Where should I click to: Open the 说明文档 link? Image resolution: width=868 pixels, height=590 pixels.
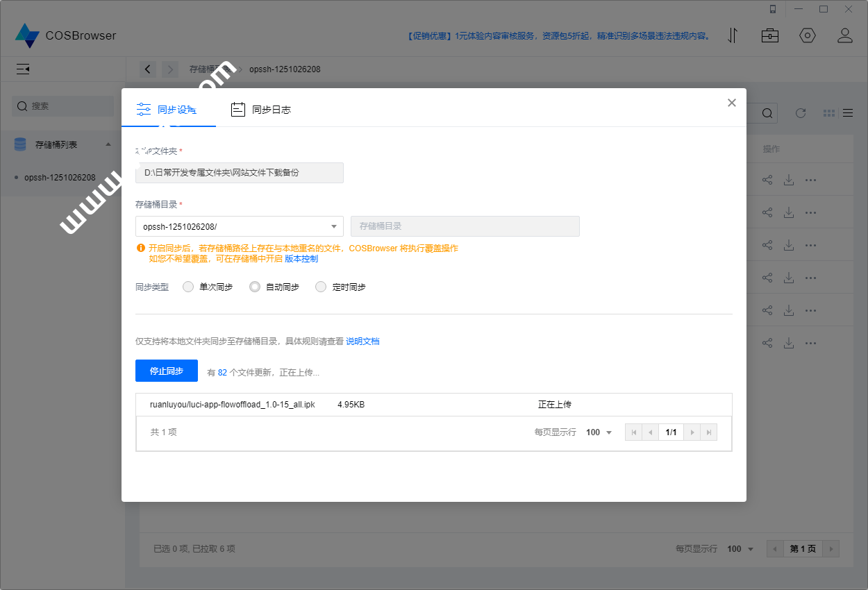pyautogui.click(x=362, y=341)
